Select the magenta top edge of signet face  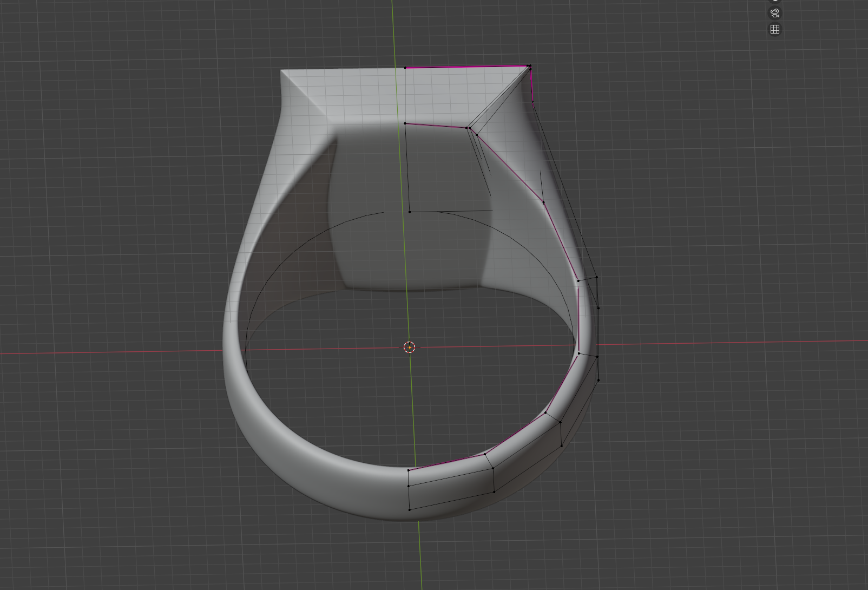pyautogui.click(x=465, y=67)
